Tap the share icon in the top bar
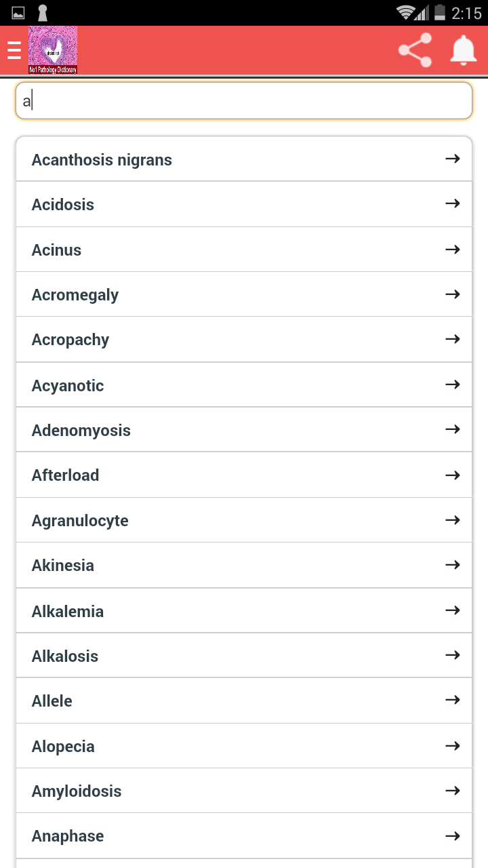Screen dimensions: 488x868 click(x=414, y=50)
